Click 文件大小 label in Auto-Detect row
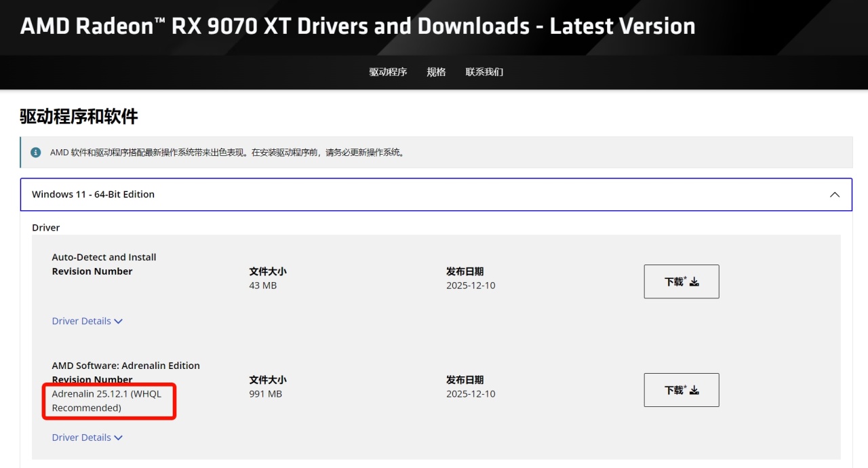Image resolution: width=868 pixels, height=468 pixels. pyautogui.click(x=268, y=271)
